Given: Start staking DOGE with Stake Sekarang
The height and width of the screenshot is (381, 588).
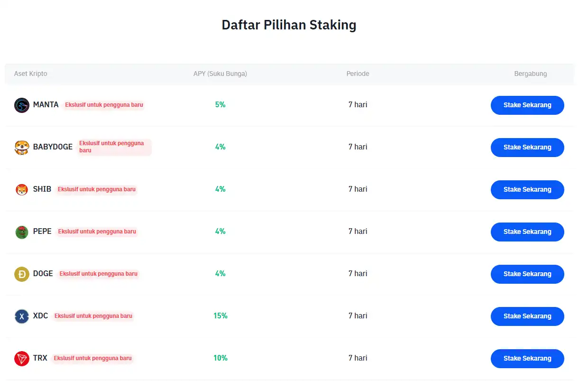Looking at the screenshot, I should 527,274.
